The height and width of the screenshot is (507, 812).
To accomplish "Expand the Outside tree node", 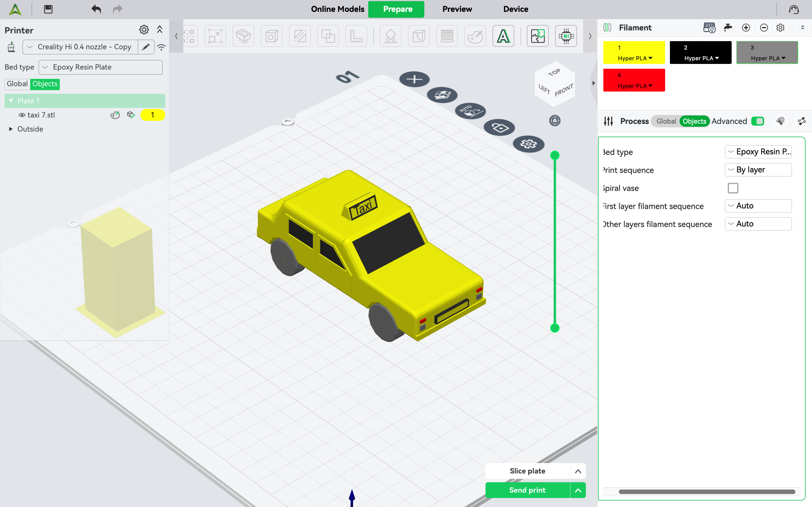I will (11, 129).
